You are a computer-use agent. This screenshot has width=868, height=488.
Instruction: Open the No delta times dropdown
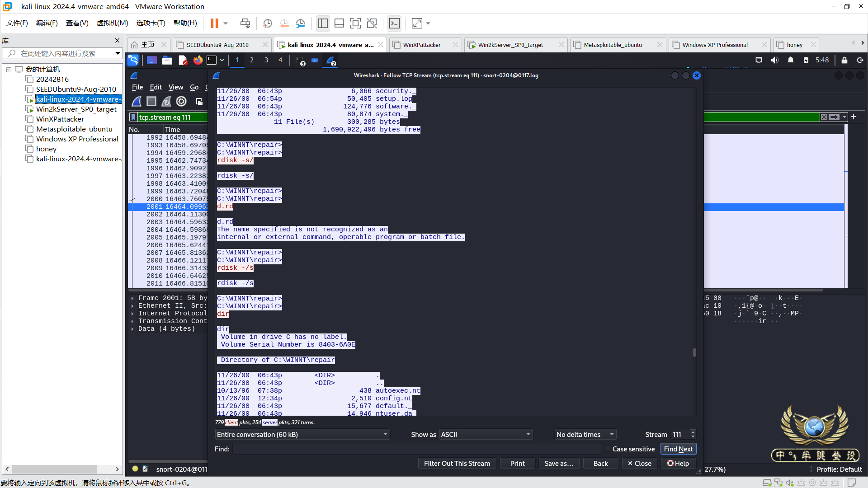585,434
